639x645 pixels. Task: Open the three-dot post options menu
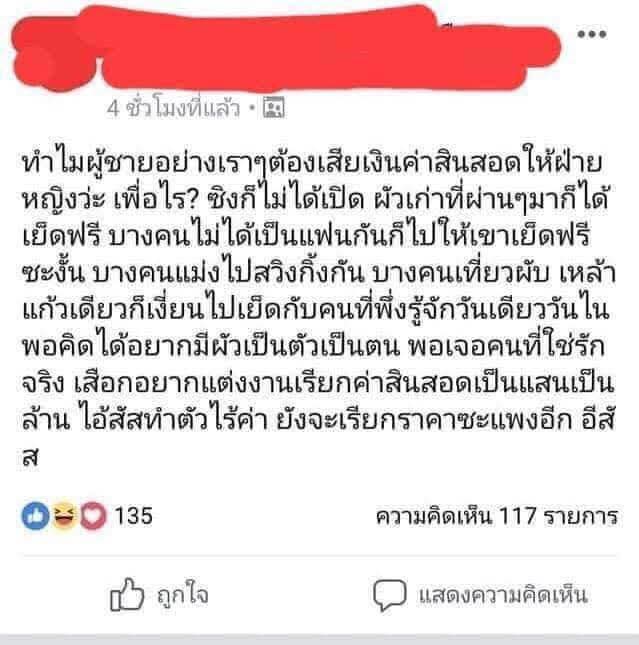pos(592,34)
